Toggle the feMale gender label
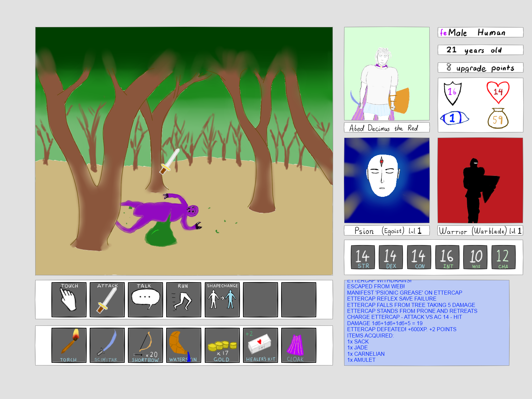The image size is (532, 399). [453, 33]
